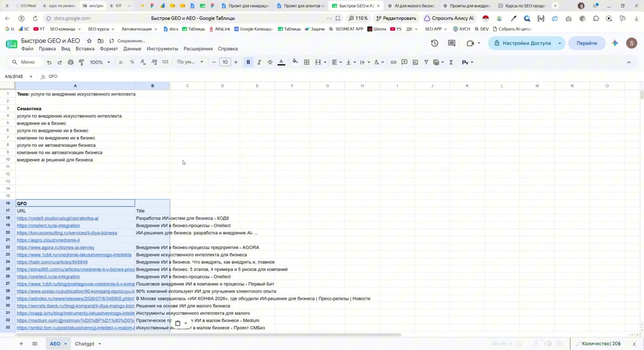Increase font size with the plus
This screenshot has height=350, width=644.
235,62
